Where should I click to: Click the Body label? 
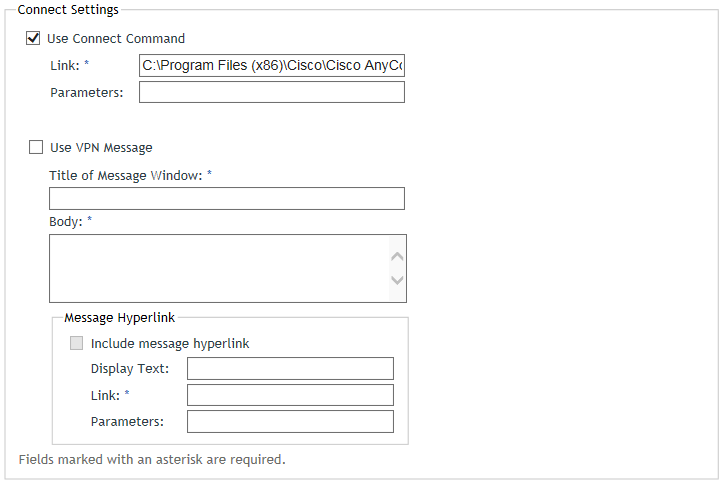[66, 222]
